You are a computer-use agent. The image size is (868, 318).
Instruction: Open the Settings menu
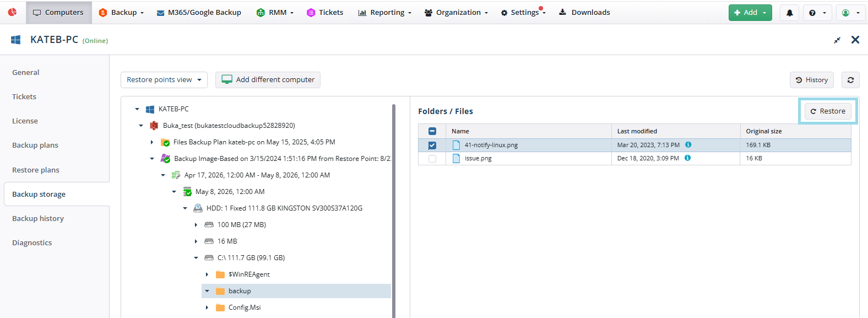click(x=523, y=13)
